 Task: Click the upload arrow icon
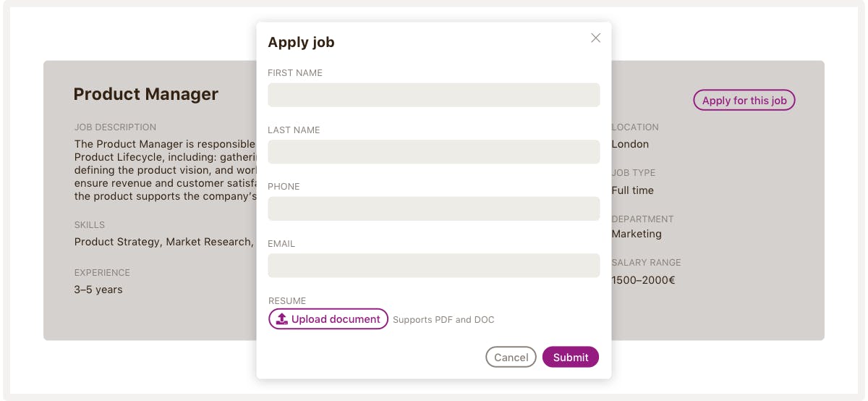pos(282,319)
